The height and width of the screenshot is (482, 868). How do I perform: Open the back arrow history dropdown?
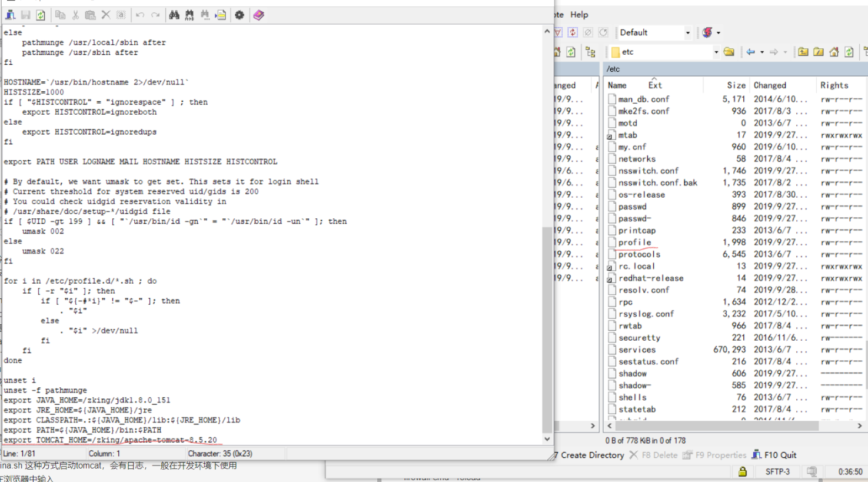[x=762, y=52]
